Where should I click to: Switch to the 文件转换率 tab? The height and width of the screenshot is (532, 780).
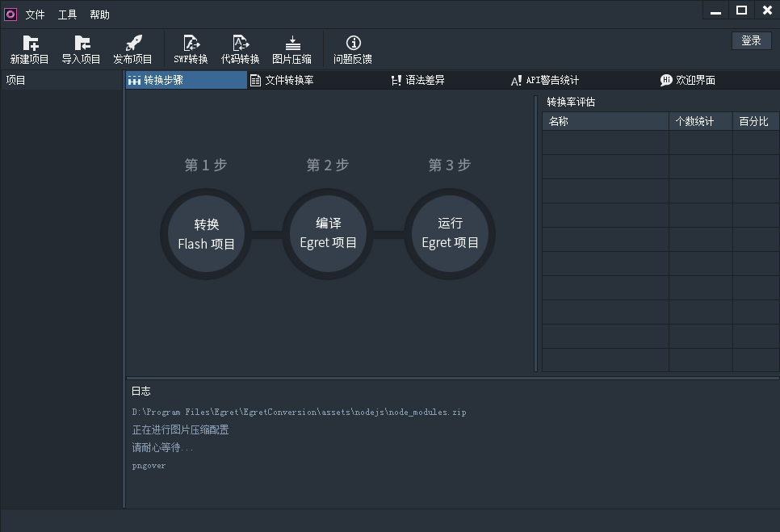pyautogui.click(x=282, y=80)
